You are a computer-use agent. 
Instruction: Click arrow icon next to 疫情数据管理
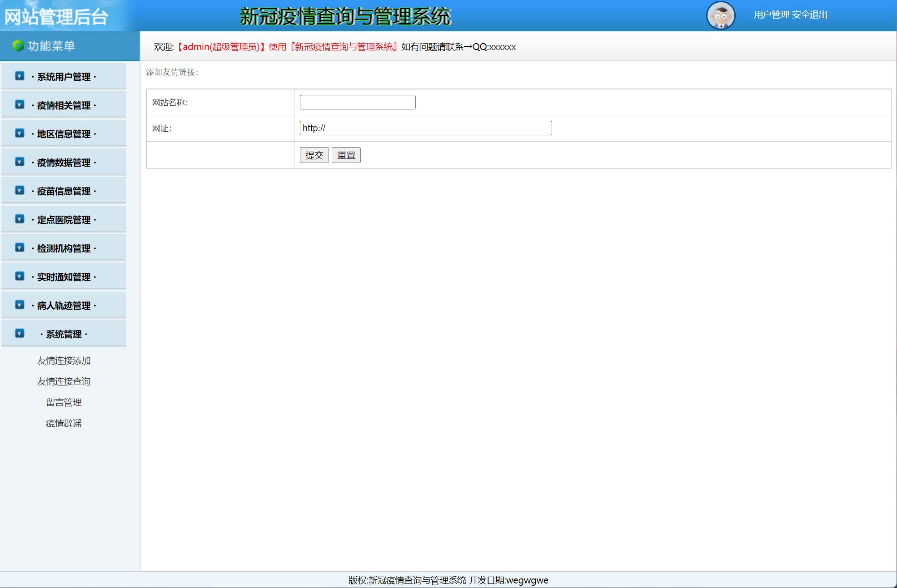[20, 162]
